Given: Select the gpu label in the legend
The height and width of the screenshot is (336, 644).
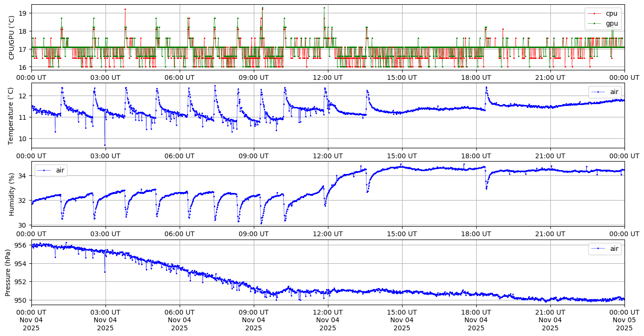Looking at the screenshot, I should [611, 23].
